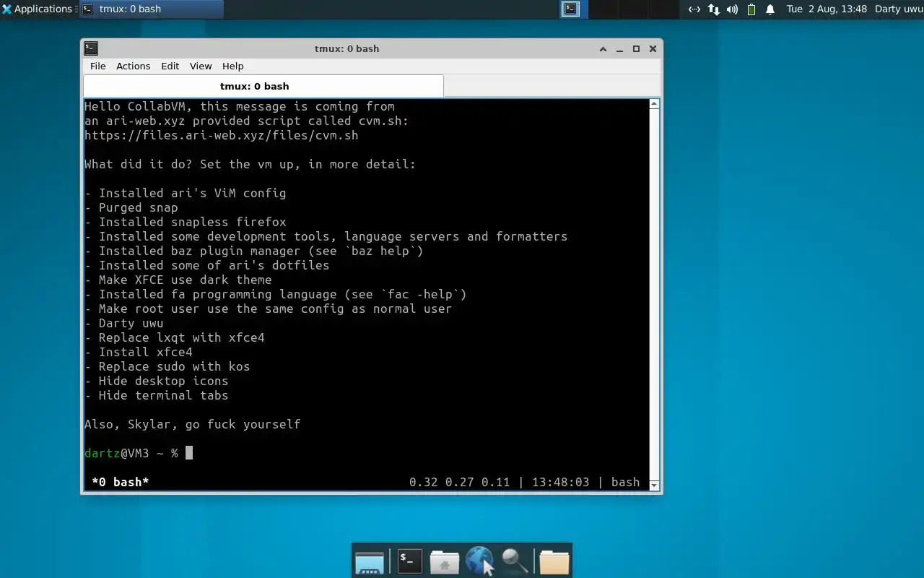Viewport: 924px width, 578px height.
Task: Select the tmux: 0 bash terminal tab
Action: [263, 86]
